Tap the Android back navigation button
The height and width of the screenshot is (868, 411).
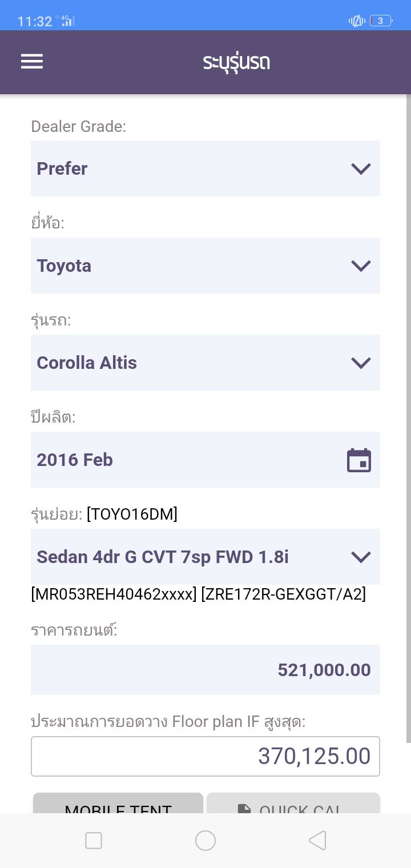click(x=317, y=840)
